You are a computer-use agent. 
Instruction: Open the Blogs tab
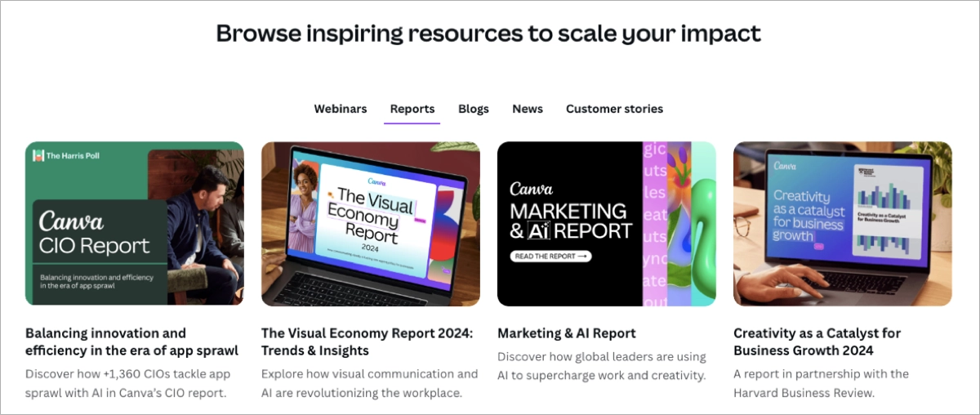tap(474, 109)
